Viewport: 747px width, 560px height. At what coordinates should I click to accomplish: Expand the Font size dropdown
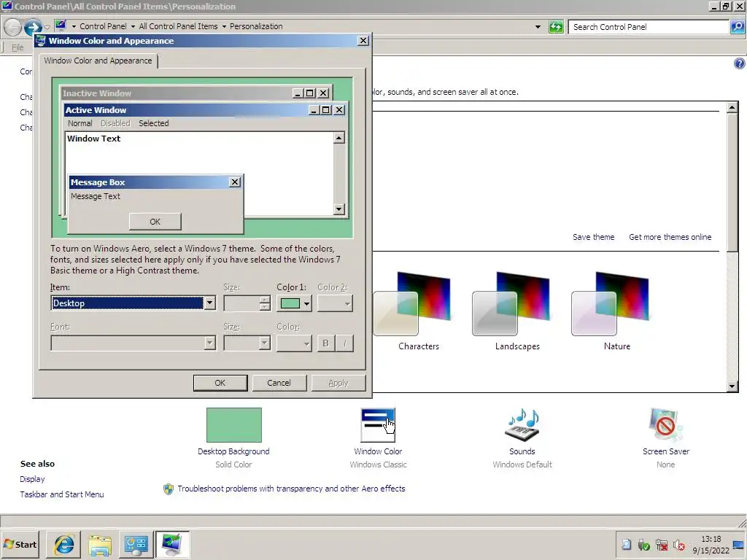point(264,343)
